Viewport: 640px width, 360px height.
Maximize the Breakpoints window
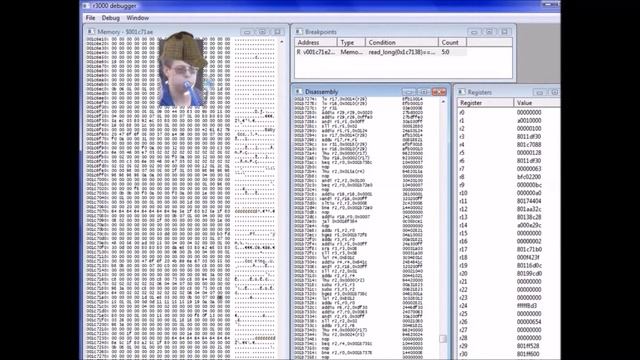click(x=489, y=32)
